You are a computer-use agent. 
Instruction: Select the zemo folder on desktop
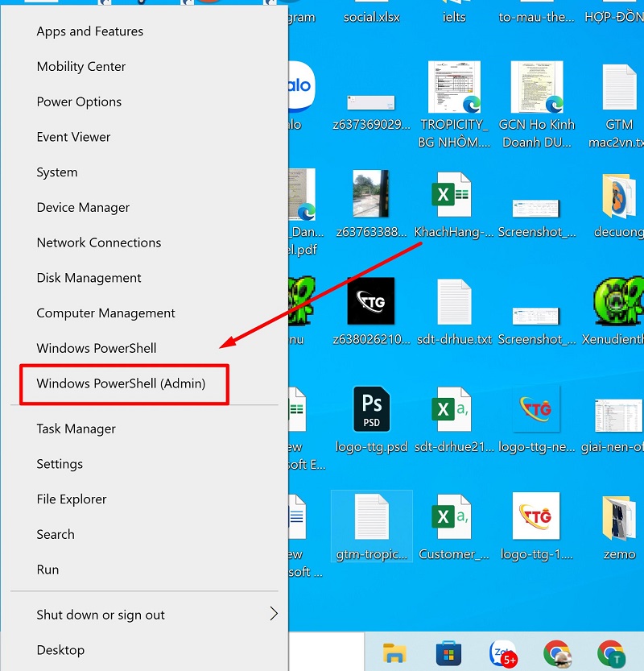619,517
